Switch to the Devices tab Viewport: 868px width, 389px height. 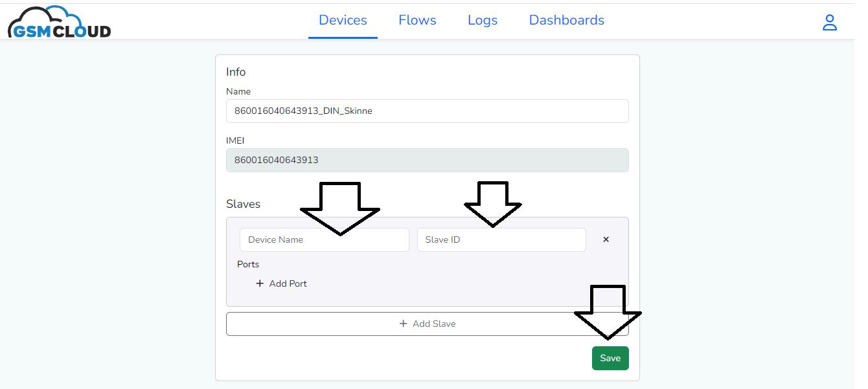pyautogui.click(x=343, y=20)
